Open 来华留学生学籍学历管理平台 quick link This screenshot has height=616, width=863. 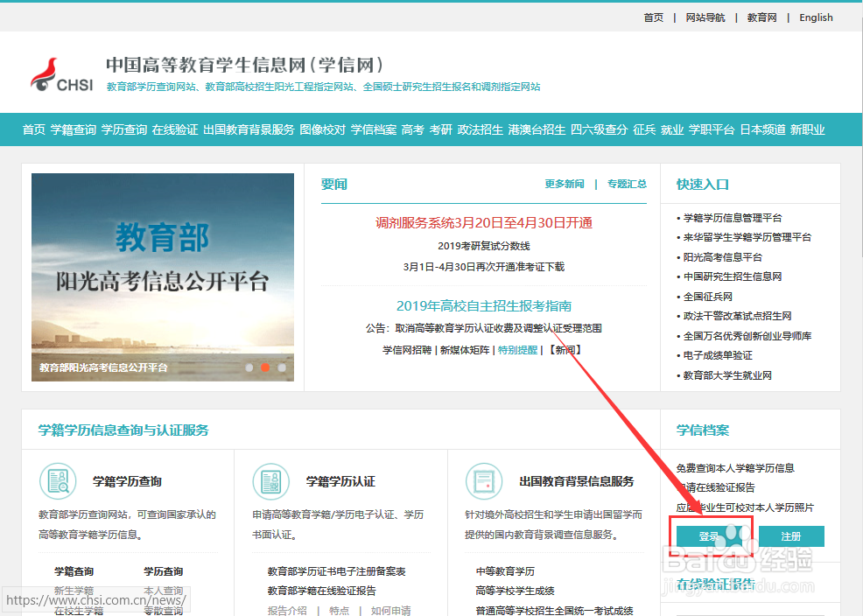747,237
